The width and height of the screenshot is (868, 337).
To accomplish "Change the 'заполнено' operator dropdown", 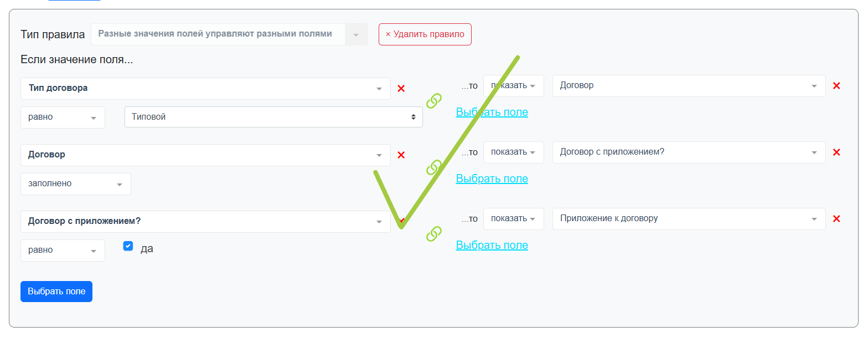I will coord(75,184).
